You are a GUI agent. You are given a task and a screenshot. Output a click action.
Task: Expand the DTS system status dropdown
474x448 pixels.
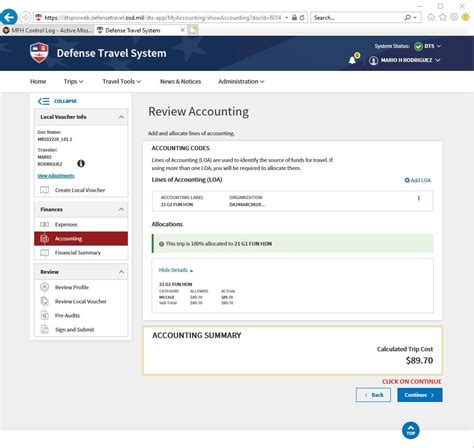click(433, 46)
